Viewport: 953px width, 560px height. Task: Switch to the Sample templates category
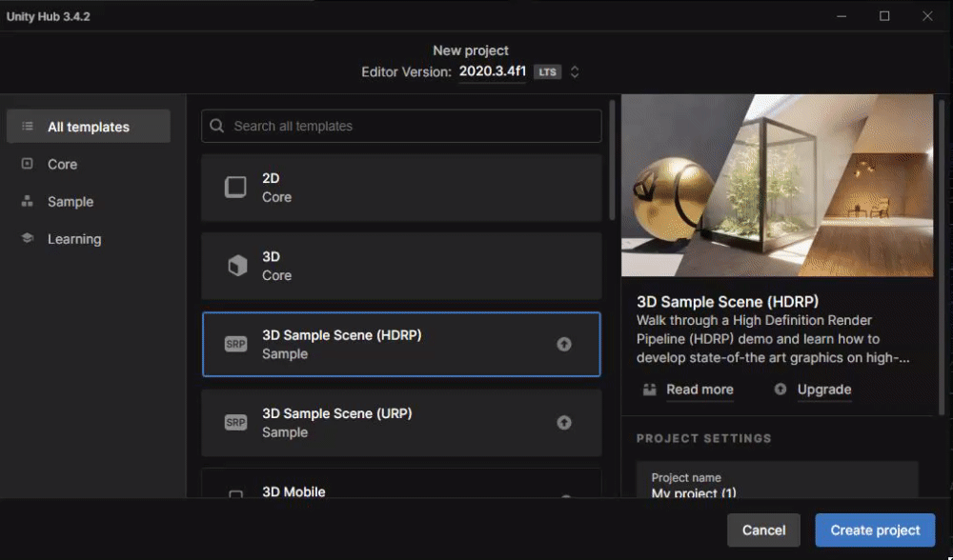coord(72,201)
